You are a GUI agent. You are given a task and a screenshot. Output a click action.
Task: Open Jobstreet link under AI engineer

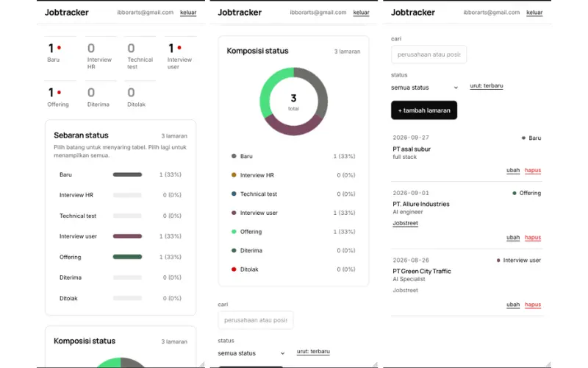(406, 223)
